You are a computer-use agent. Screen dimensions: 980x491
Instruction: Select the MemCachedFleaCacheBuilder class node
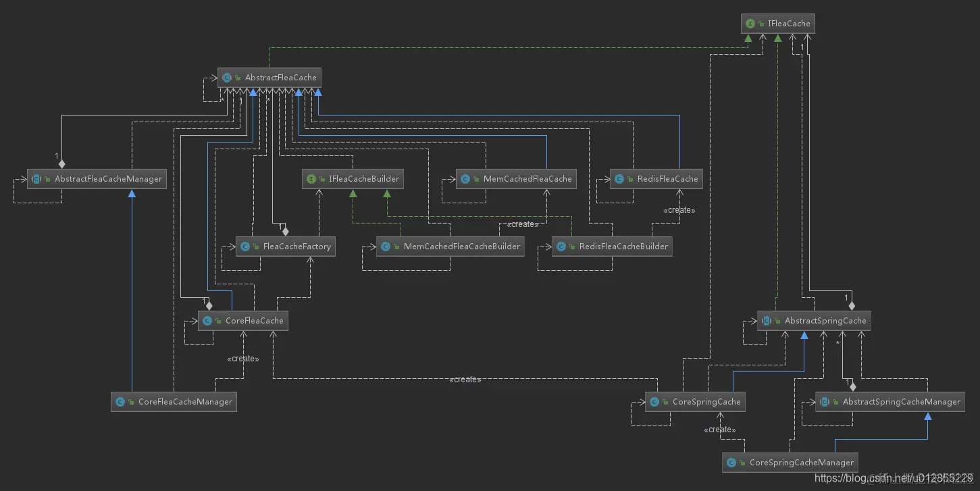point(451,247)
